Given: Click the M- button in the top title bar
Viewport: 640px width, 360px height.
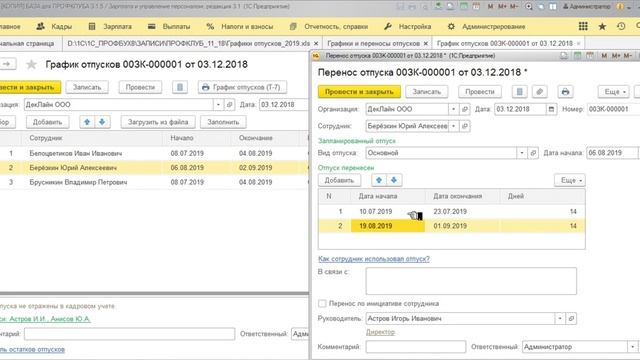Looking at the screenshot, I should point(514,7).
